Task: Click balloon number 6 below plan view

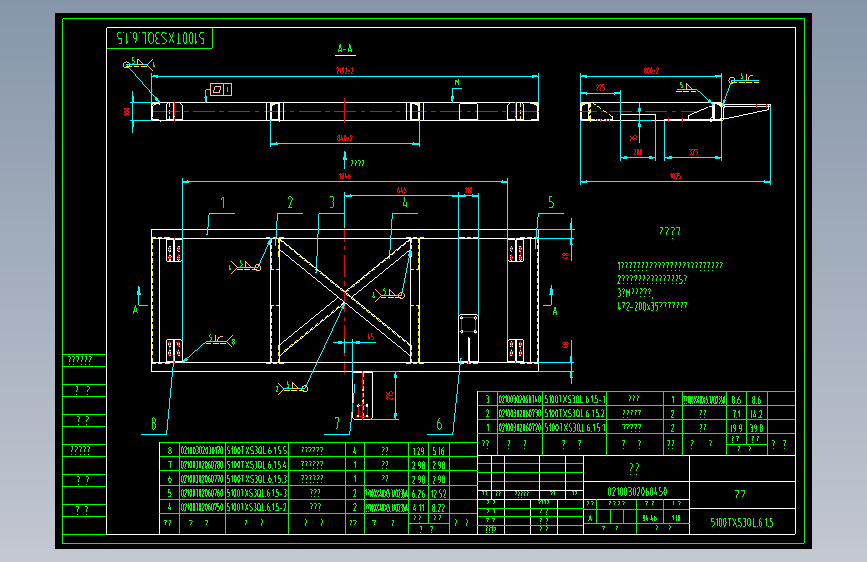Action: pyautogui.click(x=439, y=424)
